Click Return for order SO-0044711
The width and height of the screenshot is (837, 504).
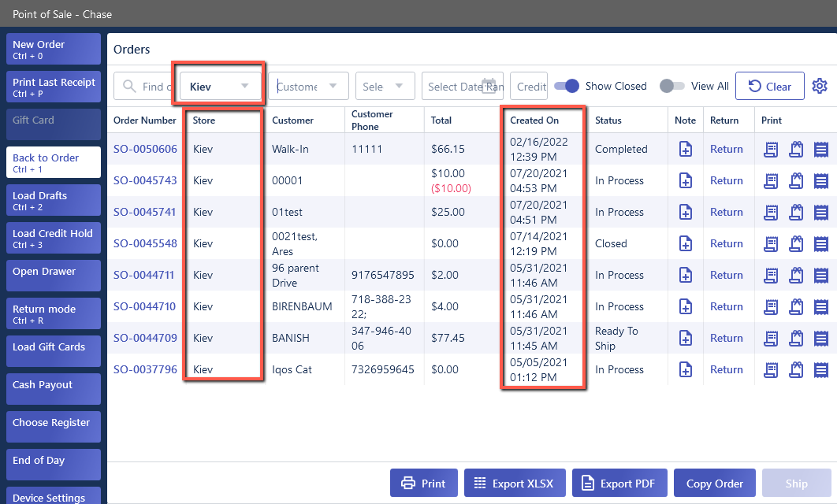click(726, 275)
